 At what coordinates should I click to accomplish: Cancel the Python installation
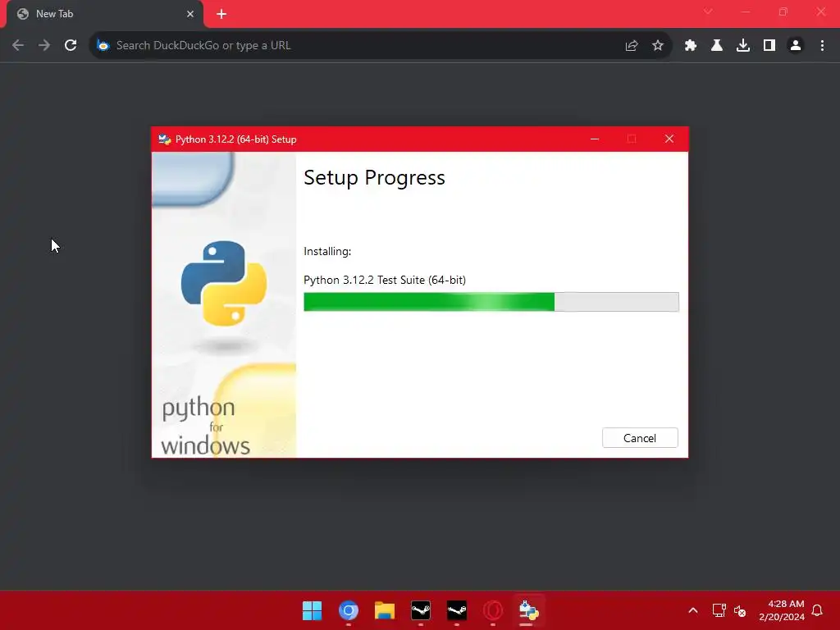pos(640,438)
